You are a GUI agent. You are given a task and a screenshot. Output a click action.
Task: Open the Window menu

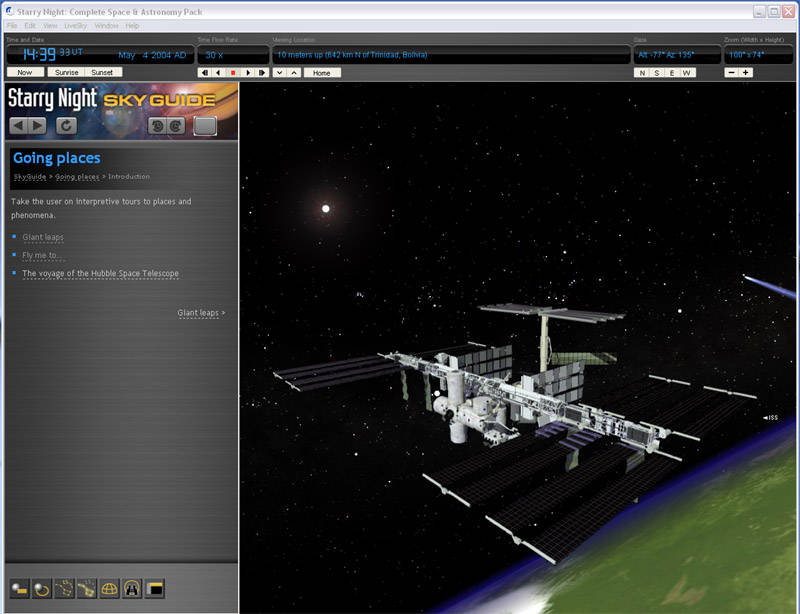pos(106,26)
